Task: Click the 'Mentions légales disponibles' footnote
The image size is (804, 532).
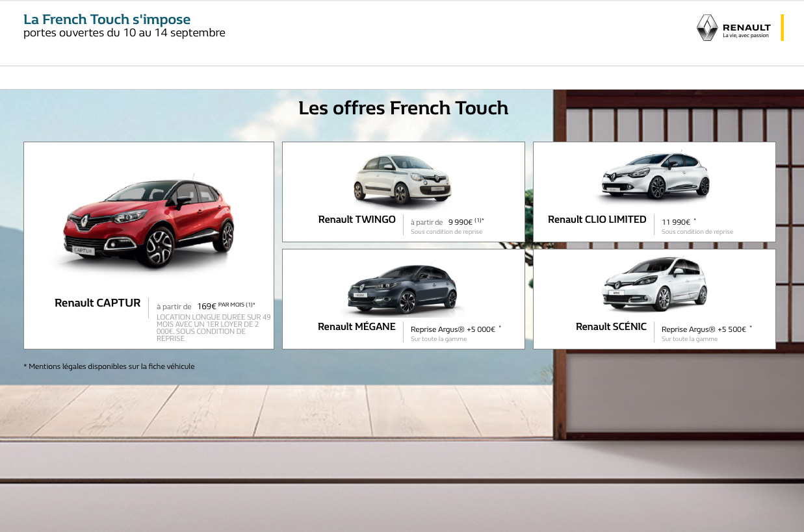Action: tap(109, 366)
